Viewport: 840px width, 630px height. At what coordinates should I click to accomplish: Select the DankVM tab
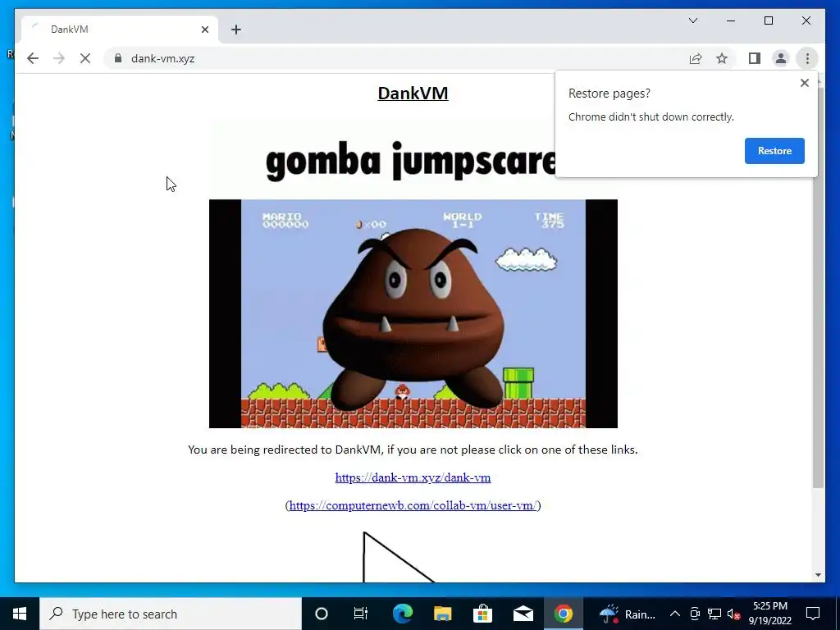[x=120, y=30]
